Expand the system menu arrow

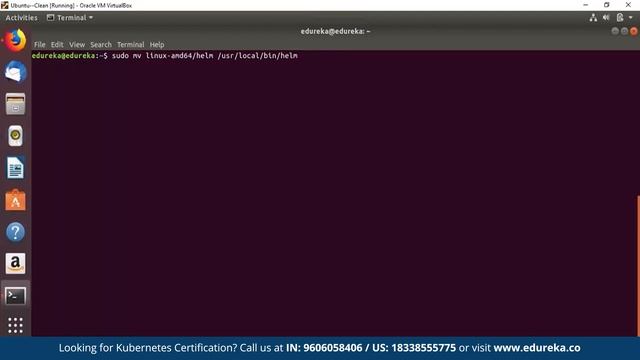[x=631, y=18]
